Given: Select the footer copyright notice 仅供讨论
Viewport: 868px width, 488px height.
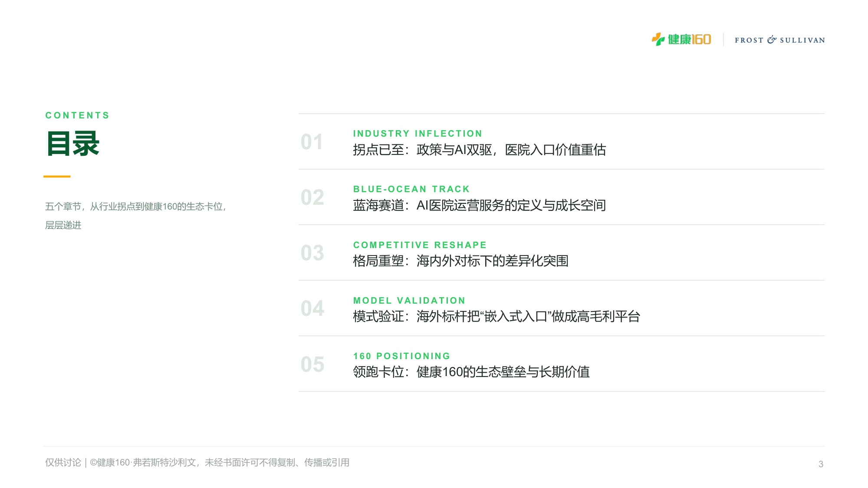Looking at the screenshot, I should point(197,462).
